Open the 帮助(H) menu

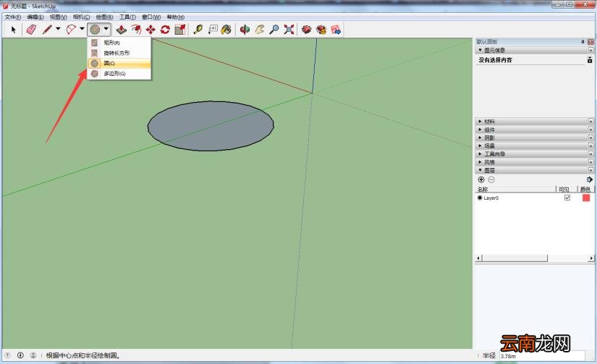click(x=176, y=17)
